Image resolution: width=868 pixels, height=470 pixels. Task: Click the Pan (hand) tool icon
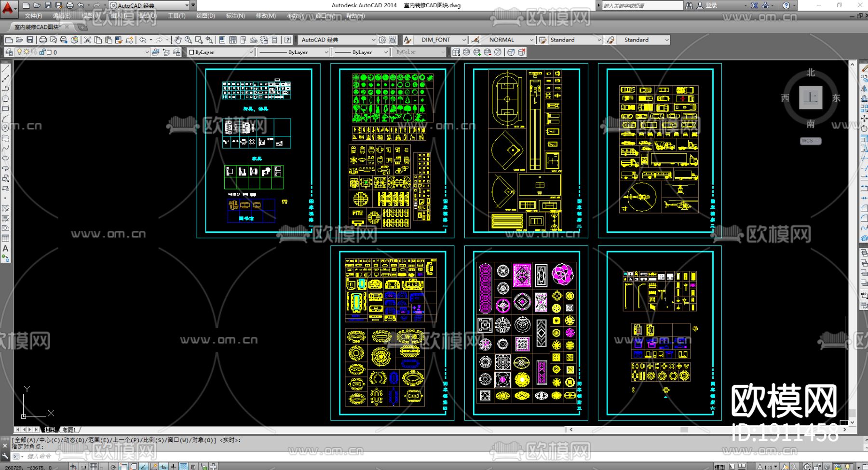click(x=178, y=40)
